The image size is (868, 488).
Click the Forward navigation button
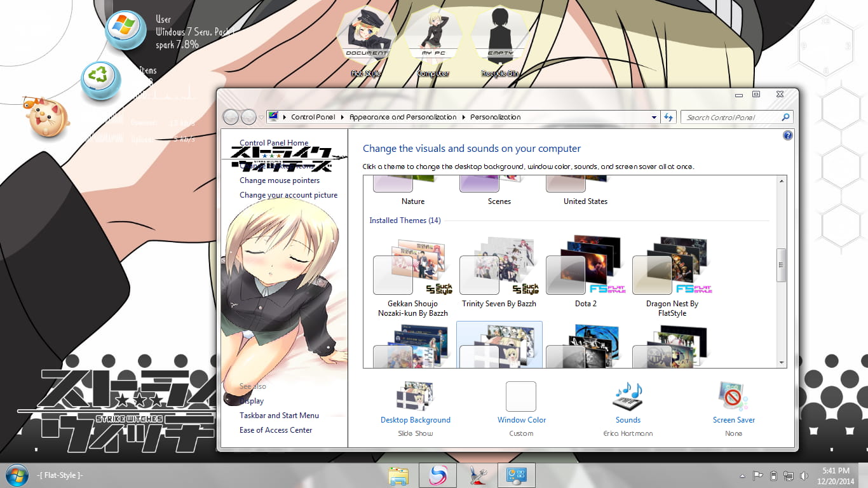pyautogui.click(x=248, y=117)
